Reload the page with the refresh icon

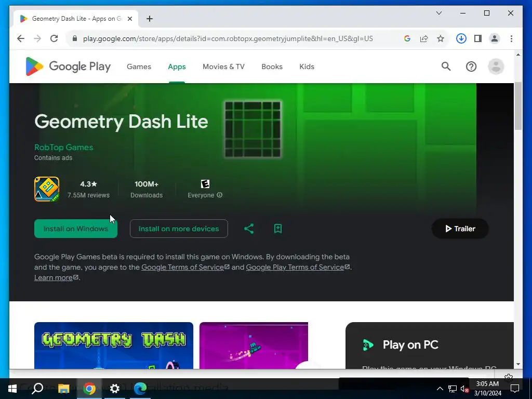click(x=54, y=38)
